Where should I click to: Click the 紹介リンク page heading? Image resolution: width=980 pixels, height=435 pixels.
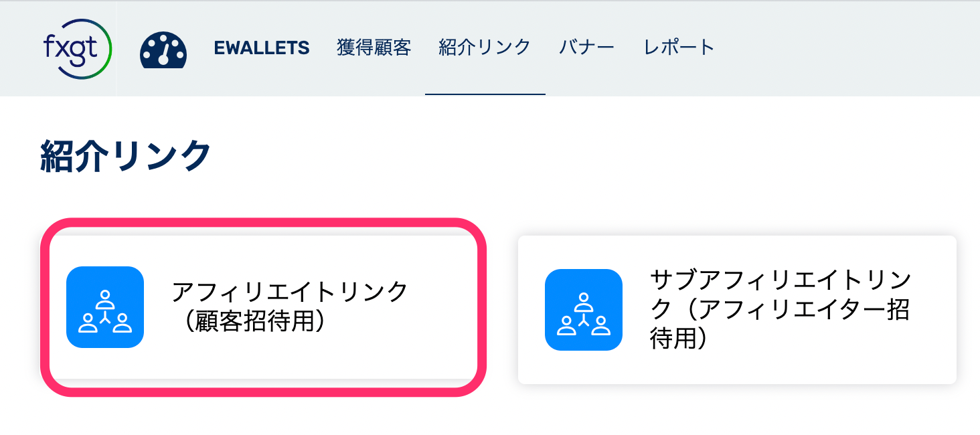[126, 156]
